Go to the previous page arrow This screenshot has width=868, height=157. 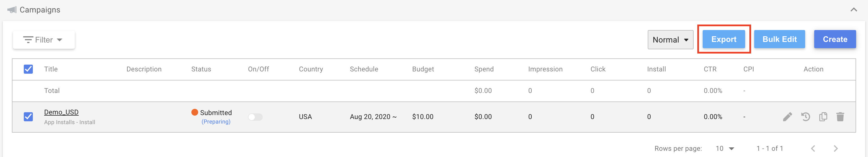[813, 148]
